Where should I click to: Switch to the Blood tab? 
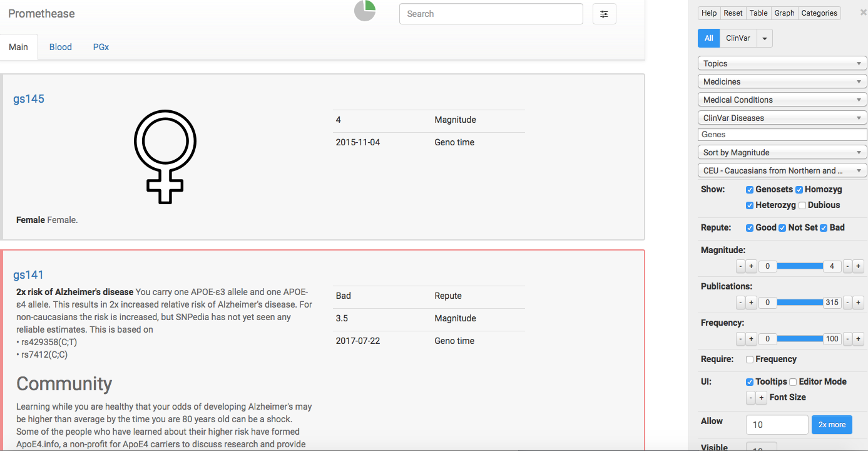point(61,47)
